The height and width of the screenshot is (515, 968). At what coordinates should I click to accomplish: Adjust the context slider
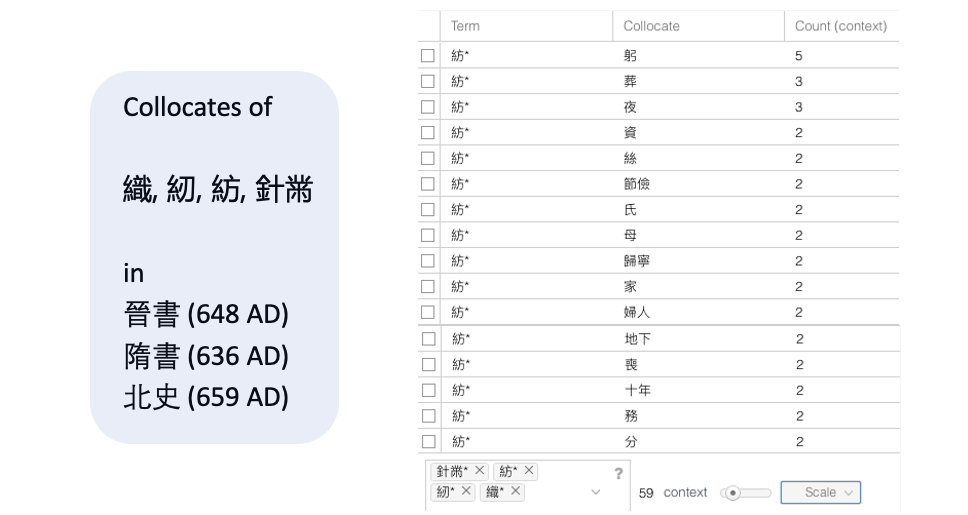[734, 492]
